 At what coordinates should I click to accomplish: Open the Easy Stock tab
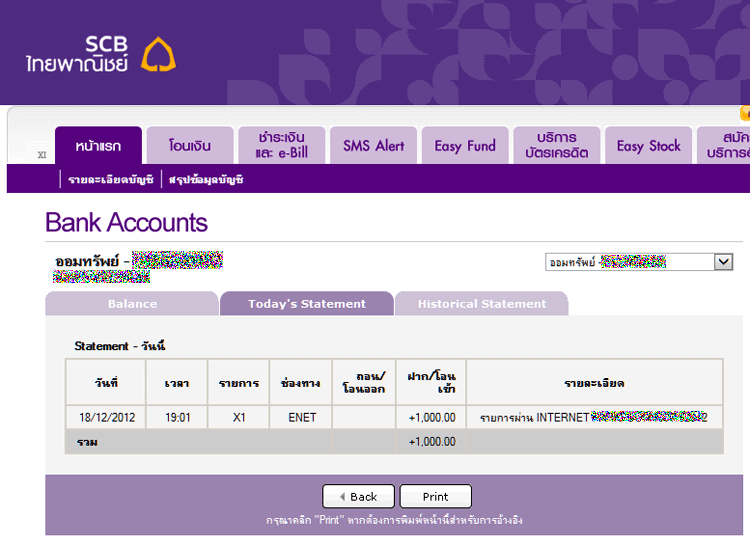click(648, 146)
